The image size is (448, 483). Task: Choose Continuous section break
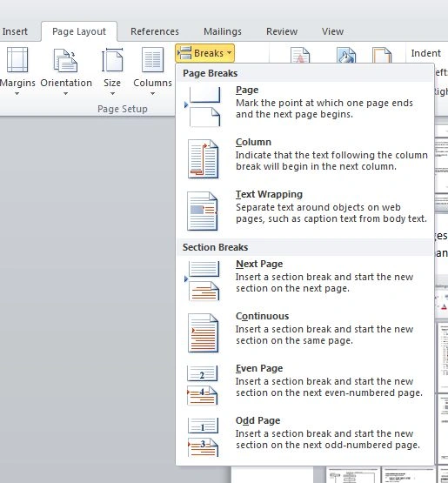click(304, 332)
